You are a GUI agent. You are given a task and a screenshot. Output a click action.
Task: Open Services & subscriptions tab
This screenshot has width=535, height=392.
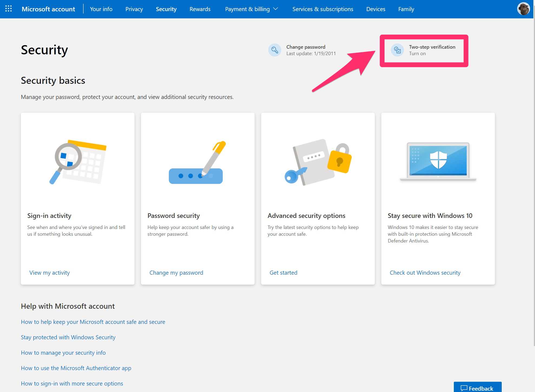coord(323,9)
